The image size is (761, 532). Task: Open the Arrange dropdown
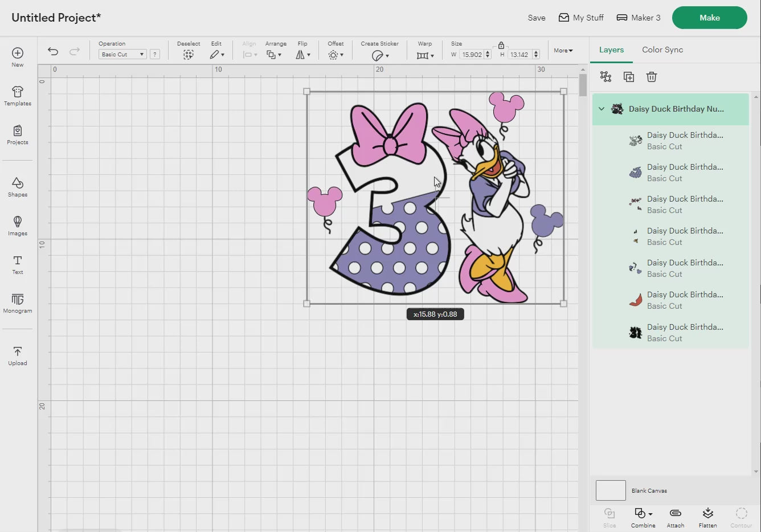[x=274, y=55]
